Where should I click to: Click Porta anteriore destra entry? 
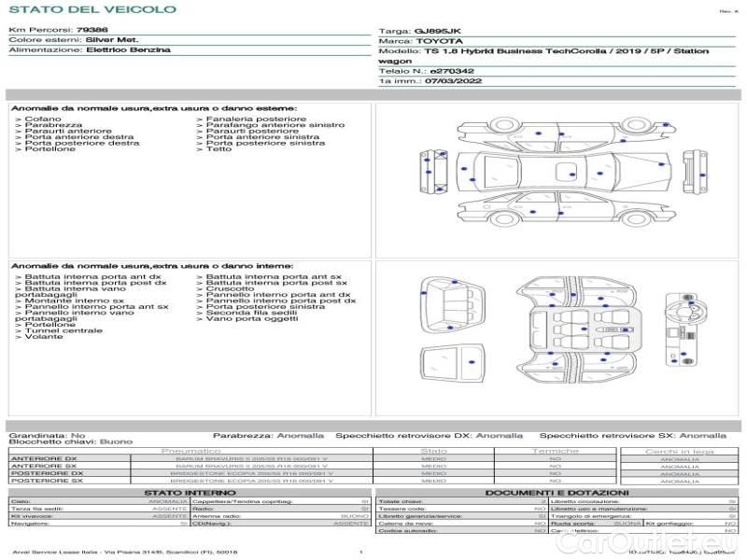79,136
